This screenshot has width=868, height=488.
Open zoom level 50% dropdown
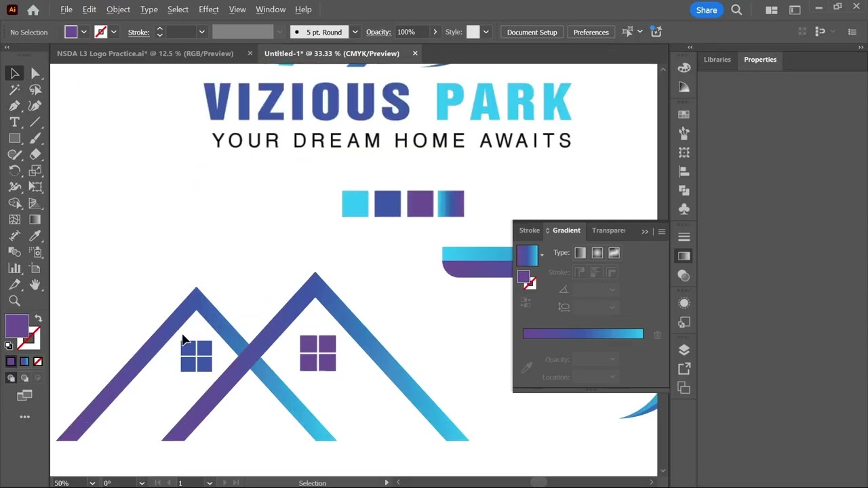click(92, 483)
